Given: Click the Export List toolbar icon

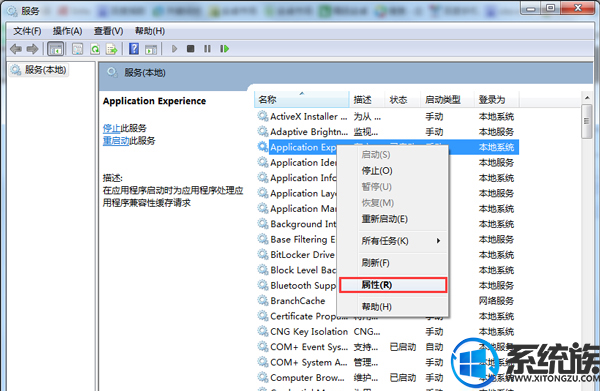Looking at the screenshot, I should [112, 49].
